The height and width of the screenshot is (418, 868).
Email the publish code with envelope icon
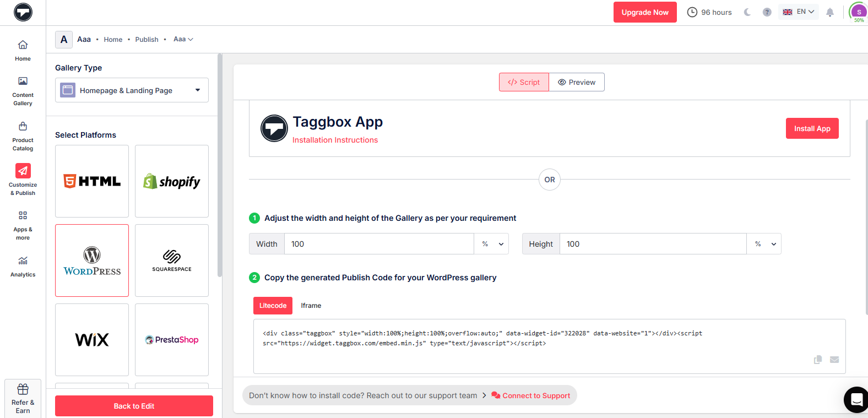click(834, 360)
